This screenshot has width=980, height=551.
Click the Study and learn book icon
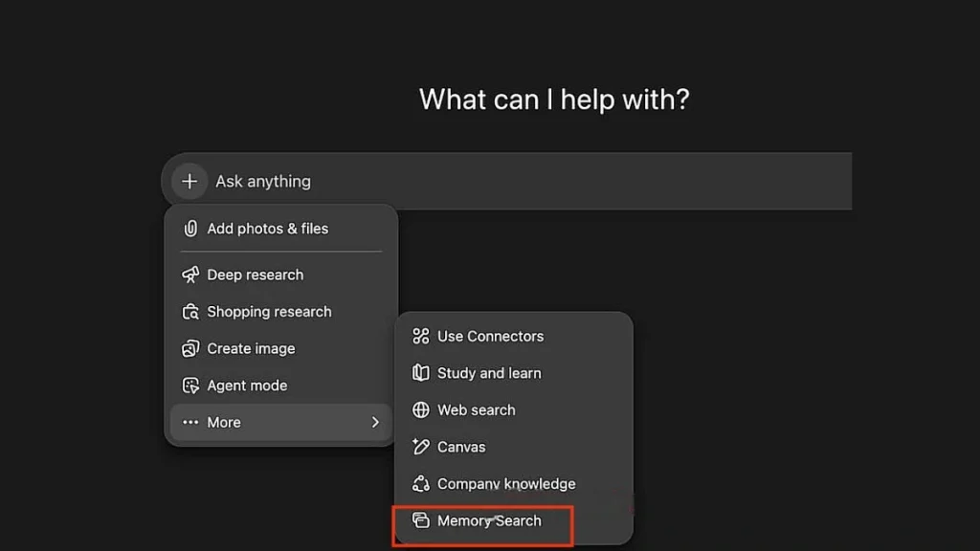(x=420, y=373)
